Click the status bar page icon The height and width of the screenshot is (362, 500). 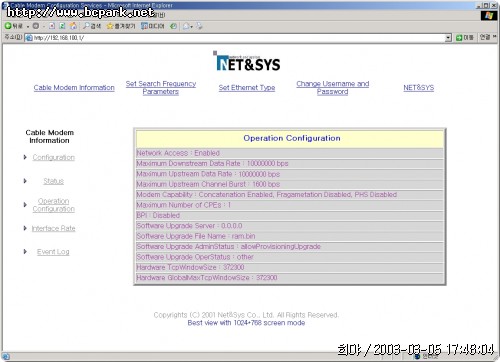click(6, 357)
